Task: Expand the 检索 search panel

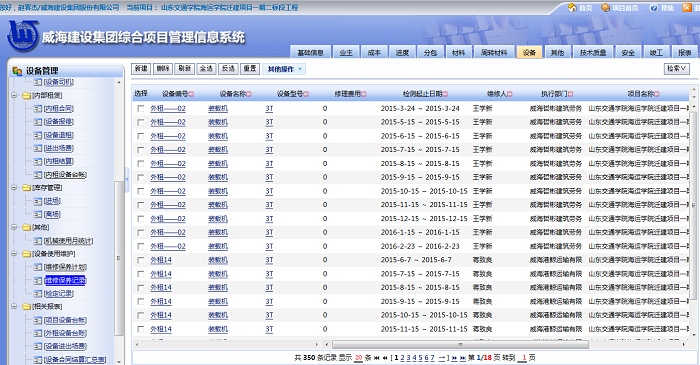Action: (677, 69)
